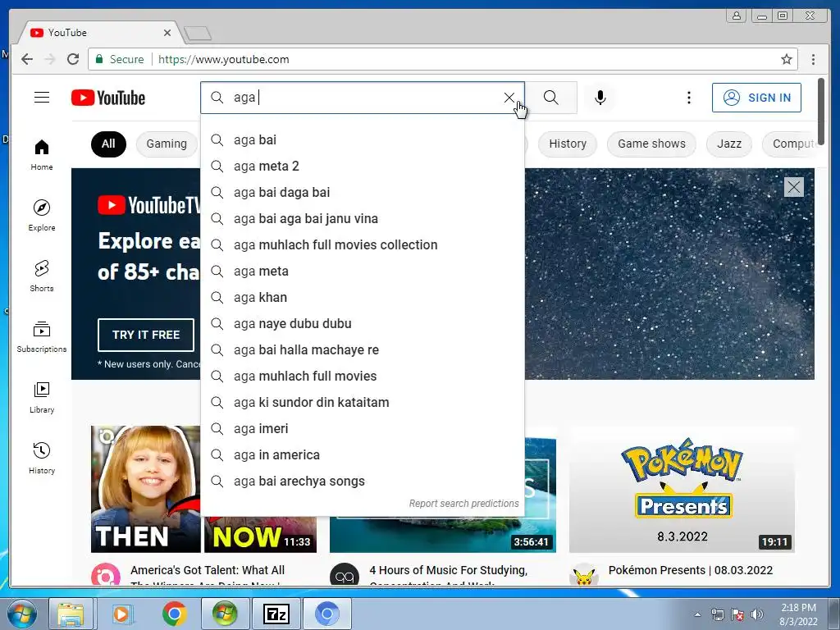Open History in the sidebar
The image size is (840, 630).
(42, 458)
